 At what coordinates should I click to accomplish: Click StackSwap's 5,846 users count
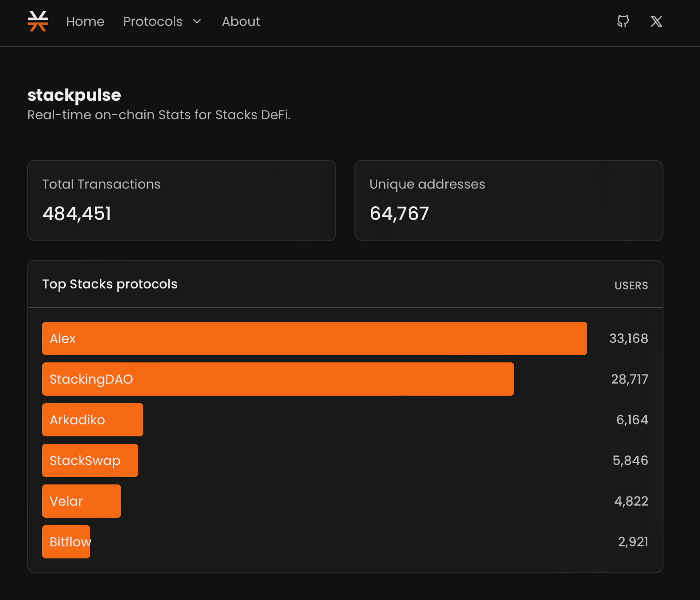(630, 460)
